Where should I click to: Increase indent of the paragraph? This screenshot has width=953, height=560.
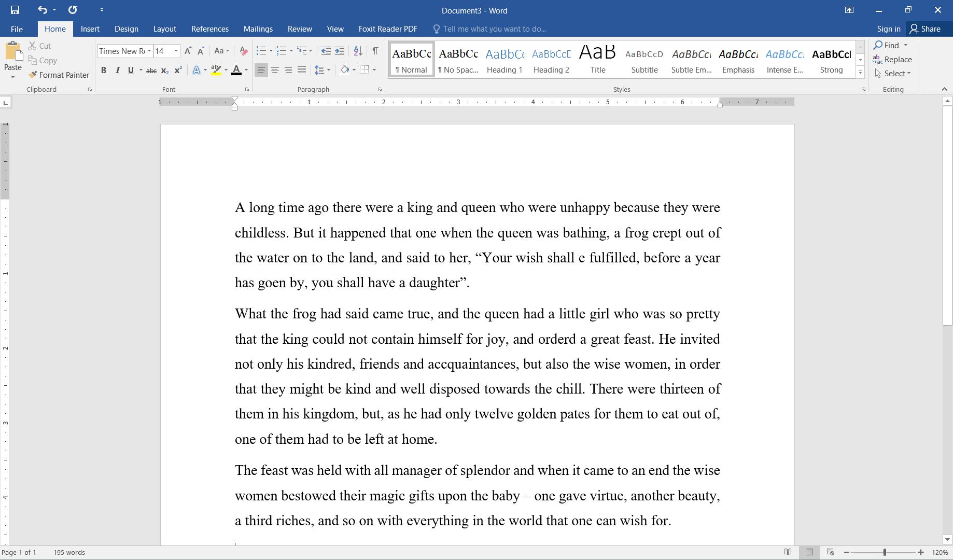point(340,51)
